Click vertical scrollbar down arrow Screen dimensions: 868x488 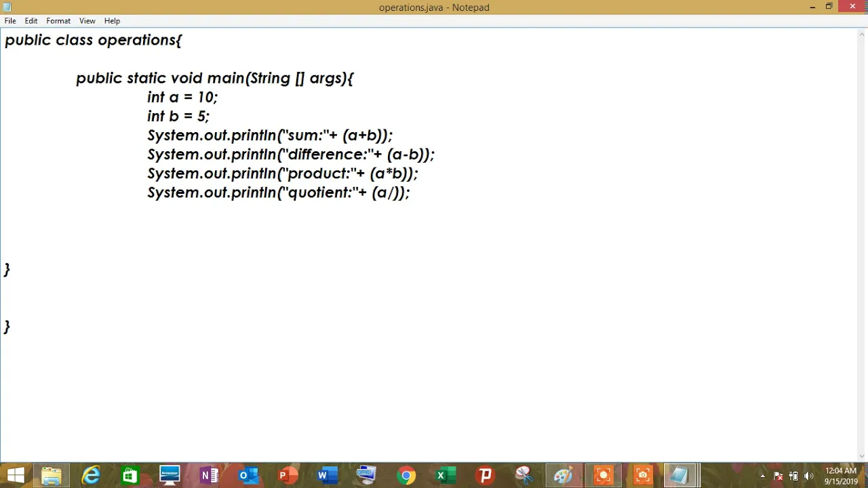coord(862,456)
